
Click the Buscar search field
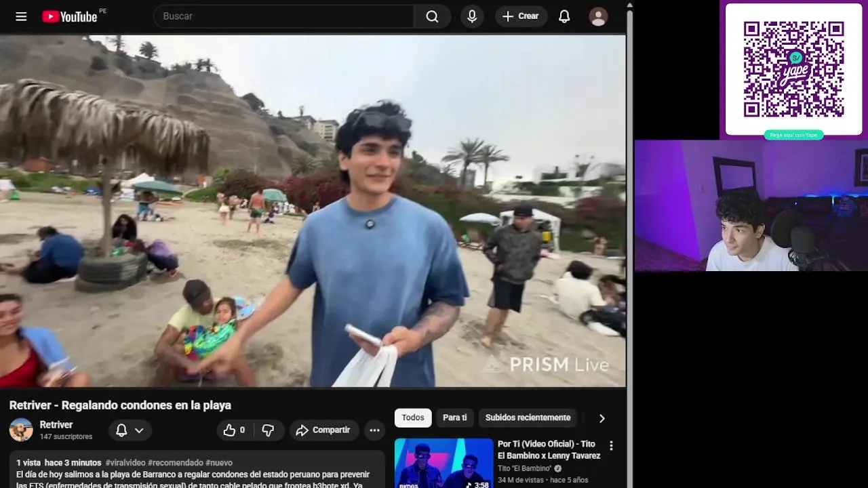[283, 16]
